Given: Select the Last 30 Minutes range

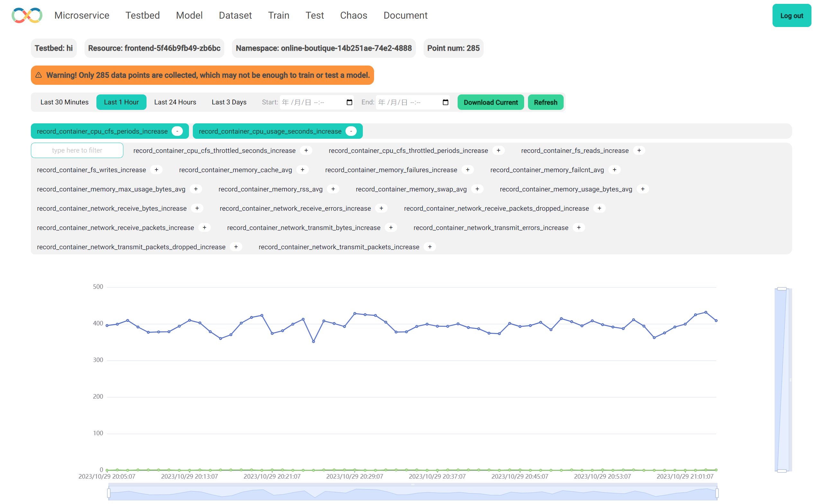Looking at the screenshot, I should click(65, 102).
